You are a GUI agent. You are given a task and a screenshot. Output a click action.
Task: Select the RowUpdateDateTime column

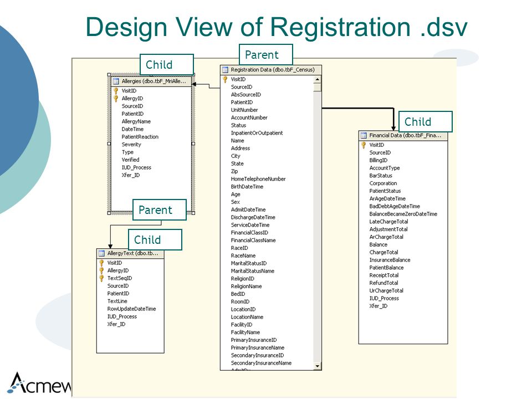(x=131, y=309)
